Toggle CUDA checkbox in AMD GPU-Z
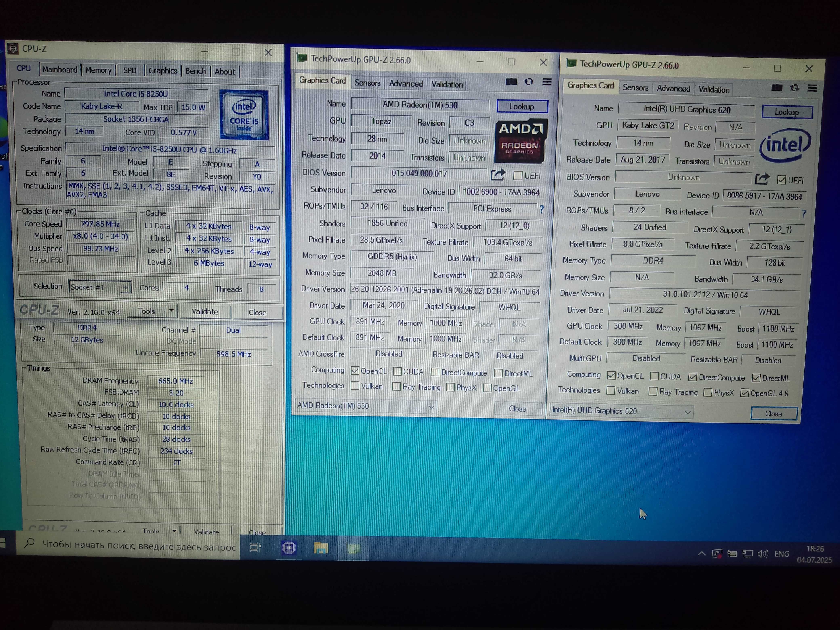This screenshot has height=630, width=840. [x=397, y=371]
